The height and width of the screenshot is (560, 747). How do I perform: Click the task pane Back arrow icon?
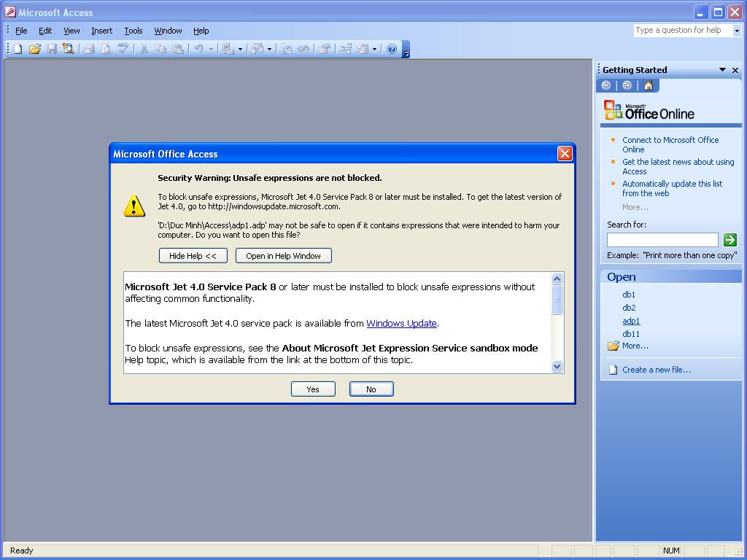click(x=606, y=85)
